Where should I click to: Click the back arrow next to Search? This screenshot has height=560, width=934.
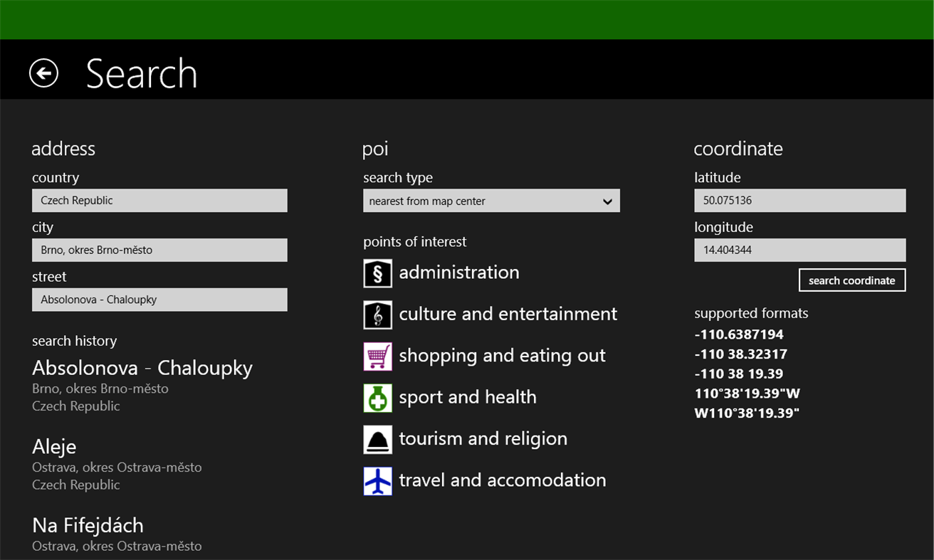43,73
